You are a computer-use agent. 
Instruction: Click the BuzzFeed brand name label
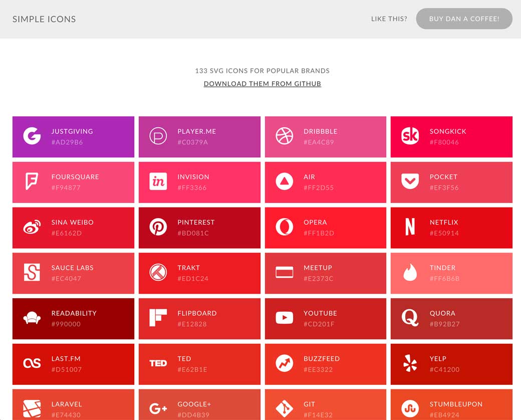tap(322, 359)
